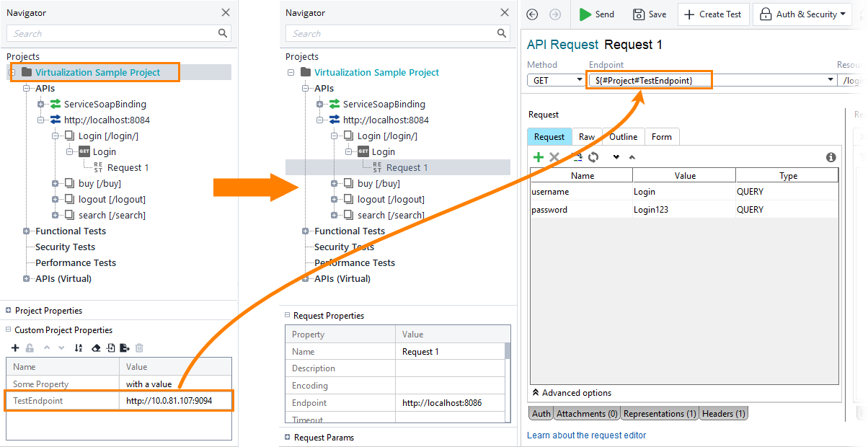This screenshot has width=868, height=447.
Task: Update parameters from endpoint URL icon
Action: (577, 156)
